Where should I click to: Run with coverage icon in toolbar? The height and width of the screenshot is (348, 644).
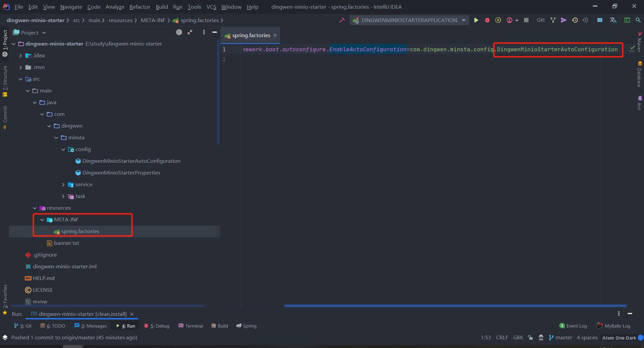(498, 20)
